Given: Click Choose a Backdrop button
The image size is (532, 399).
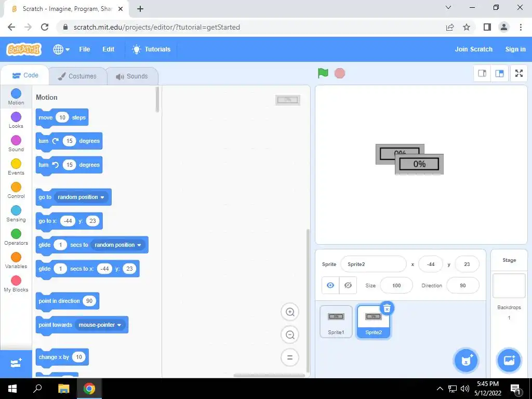Looking at the screenshot, I should click(x=509, y=361).
